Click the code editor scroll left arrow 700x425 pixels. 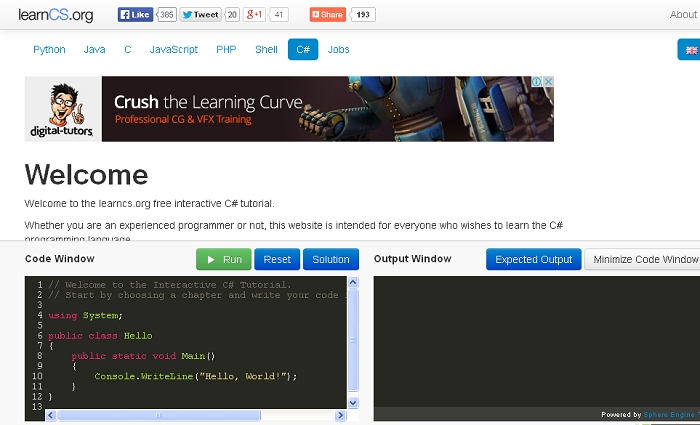[51, 415]
